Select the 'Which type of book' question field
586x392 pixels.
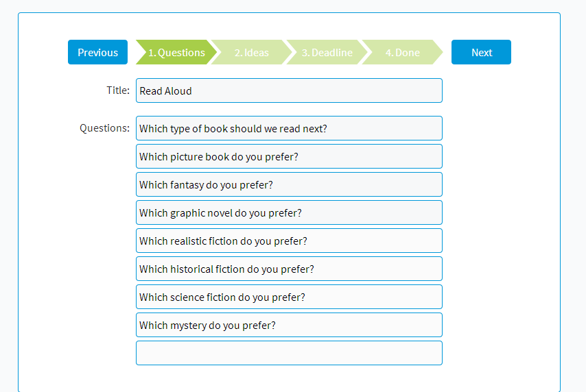(289, 128)
